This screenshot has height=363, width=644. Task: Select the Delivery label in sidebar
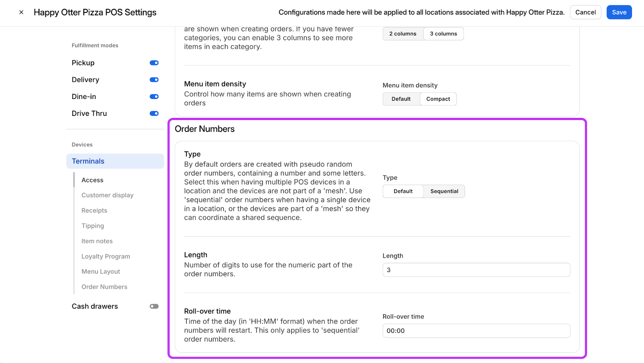pyautogui.click(x=85, y=80)
